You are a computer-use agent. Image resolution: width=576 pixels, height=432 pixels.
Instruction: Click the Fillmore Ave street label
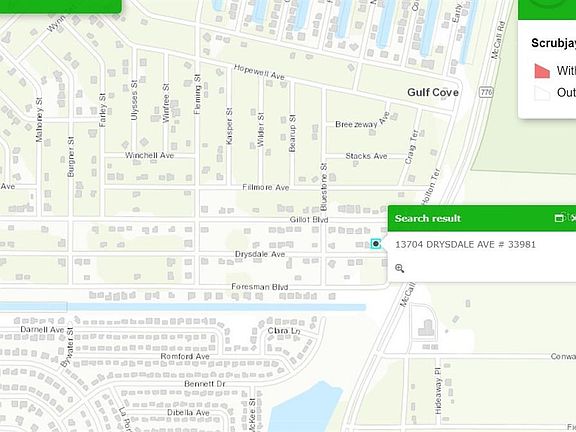point(266,187)
